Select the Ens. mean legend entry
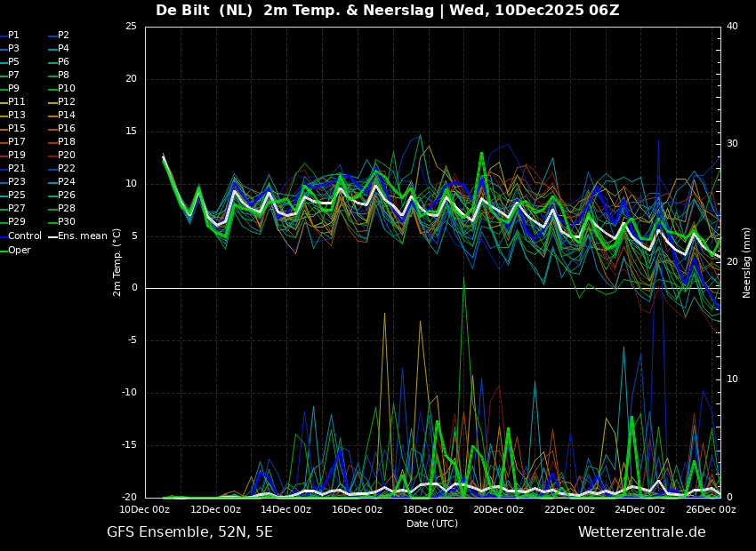 point(77,236)
